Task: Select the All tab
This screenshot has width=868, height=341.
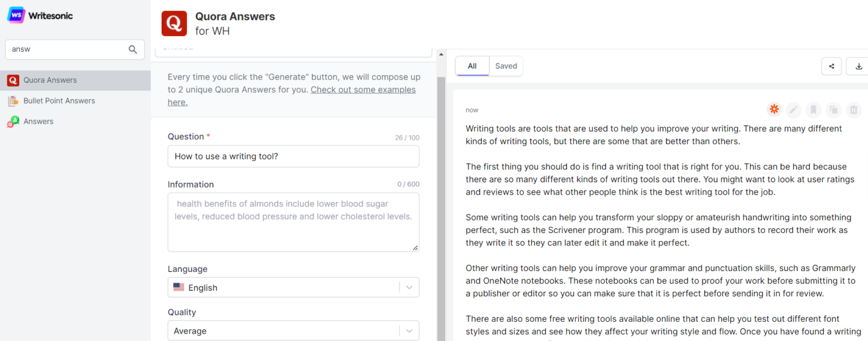Action: 472,66
